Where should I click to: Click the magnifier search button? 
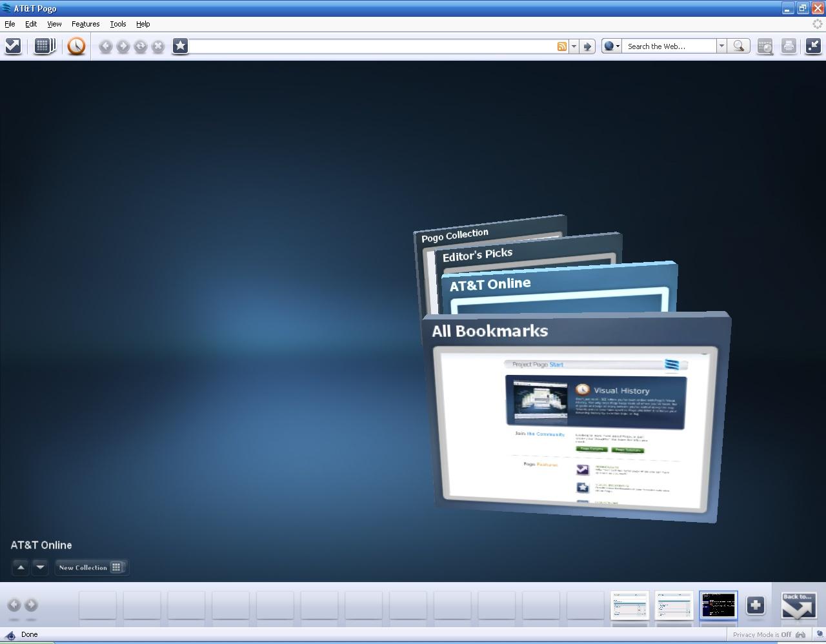tap(740, 46)
